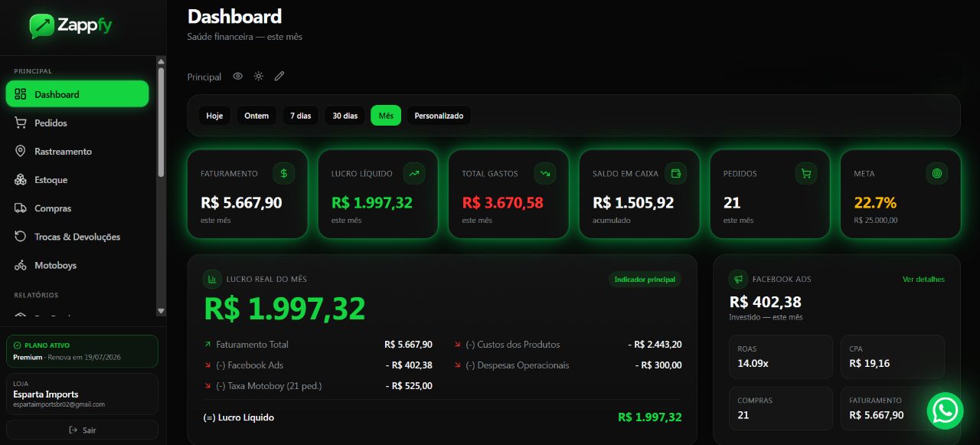The width and height of the screenshot is (980, 445).
Task: Click the motorcycle icon beside Motoboys
Action: pyautogui.click(x=21, y=265)
